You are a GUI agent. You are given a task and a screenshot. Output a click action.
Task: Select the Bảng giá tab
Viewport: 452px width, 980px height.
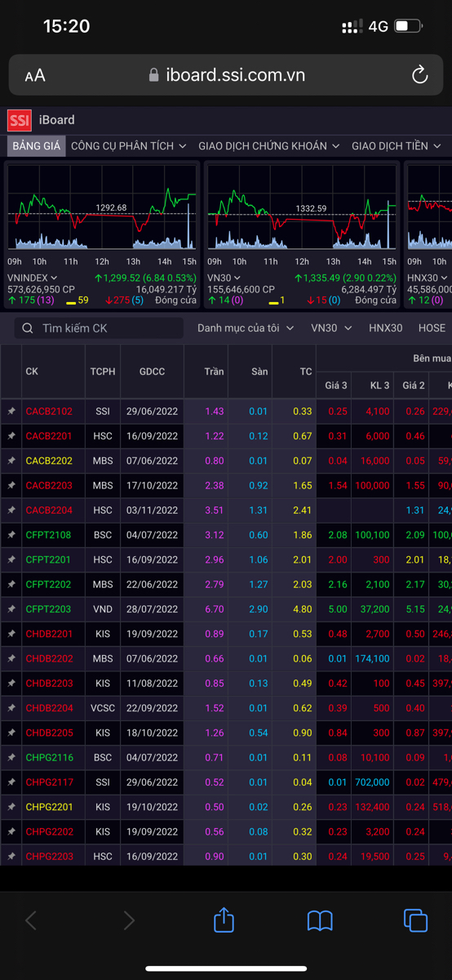click(x=36, y=146)
